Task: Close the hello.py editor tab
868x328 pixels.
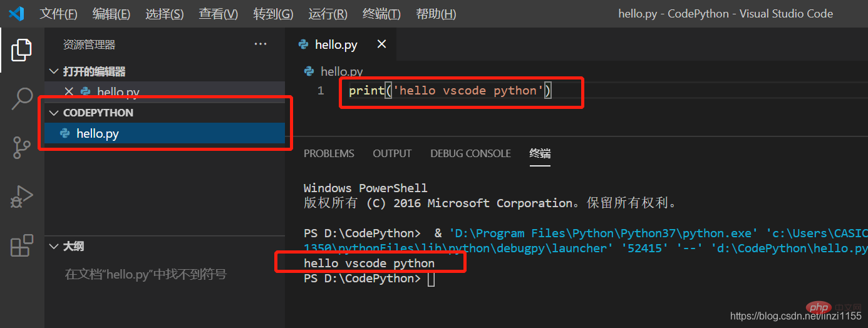Action: click(381, 44)
